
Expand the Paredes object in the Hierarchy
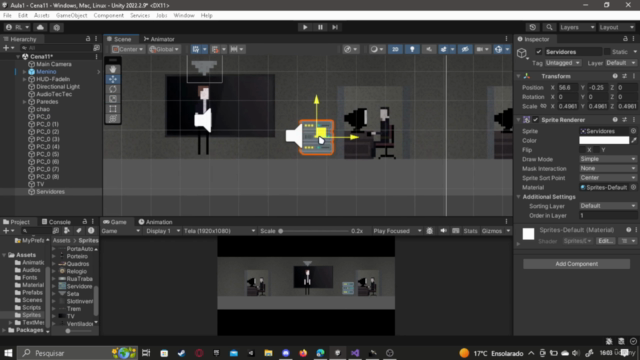[24, 102]
